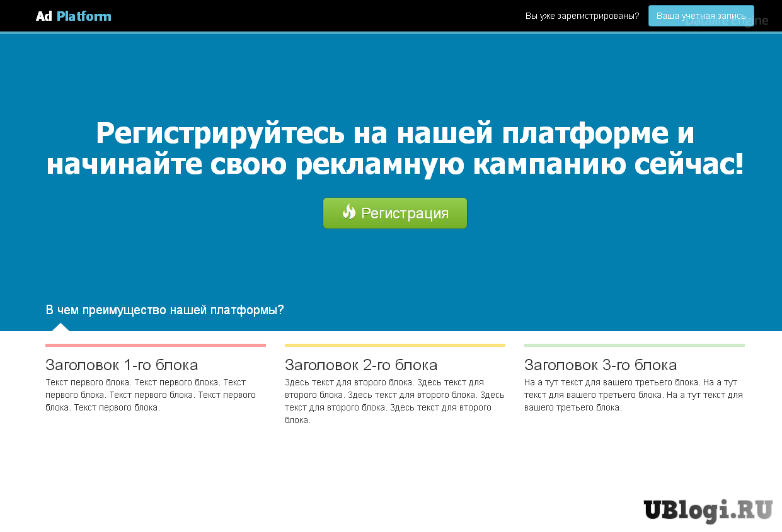Click the 'Вы уже зарегистрированы?' text
782x532 pixels.
click(582, 16)
